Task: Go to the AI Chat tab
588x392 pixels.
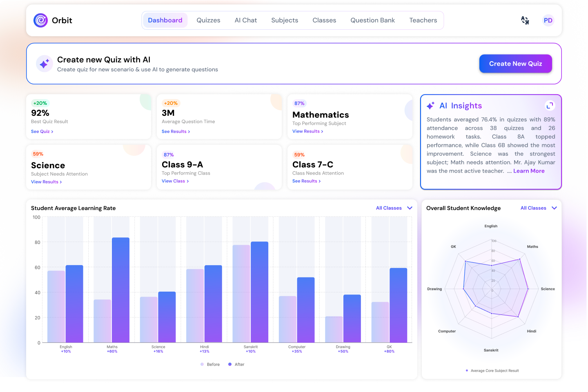Action: [245, 20]
